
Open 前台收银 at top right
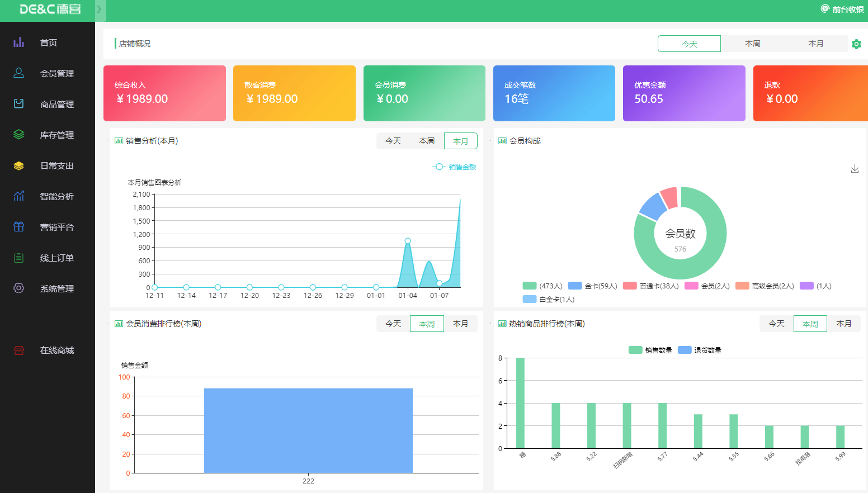(842, 10)
